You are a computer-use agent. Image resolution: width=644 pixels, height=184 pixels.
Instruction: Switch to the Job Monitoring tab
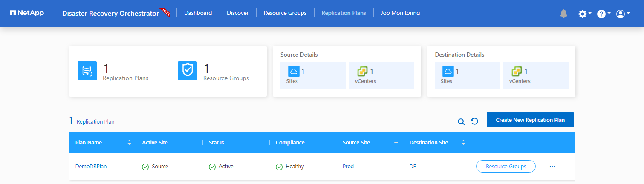(x=400, y=13)
